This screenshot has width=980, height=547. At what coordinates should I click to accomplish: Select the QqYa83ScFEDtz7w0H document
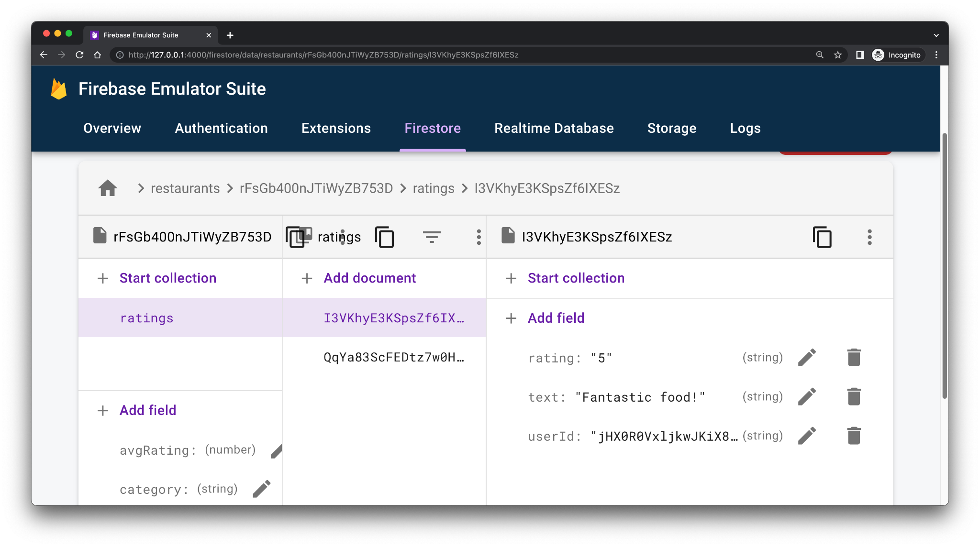pos(393,357)
